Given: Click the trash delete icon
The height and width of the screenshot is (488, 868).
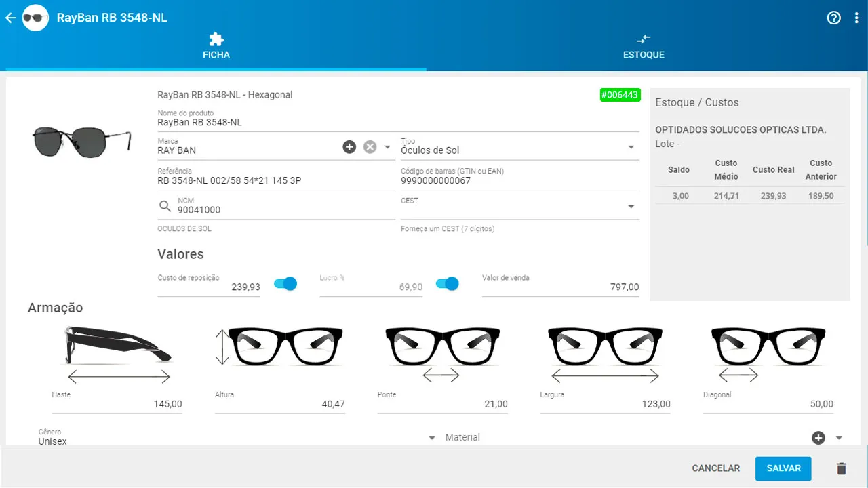Looking at the screenshot, I should pyautogui.click(x=842, y=468).
